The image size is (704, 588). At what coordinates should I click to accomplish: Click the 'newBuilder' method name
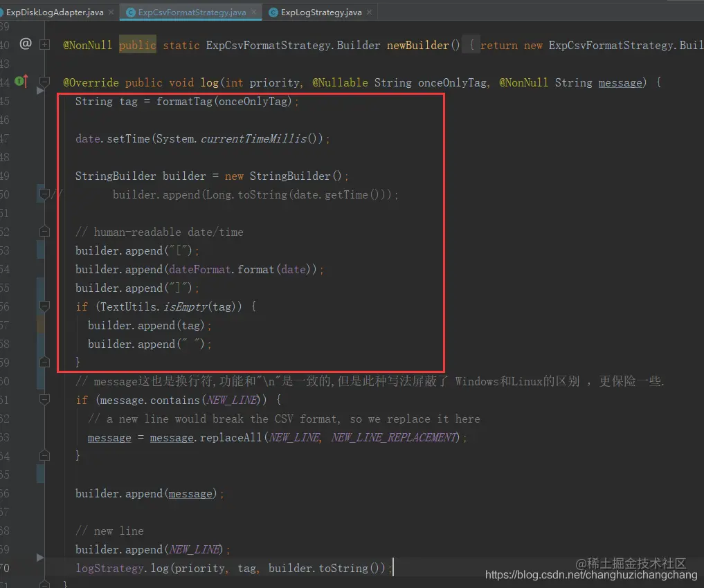coord(417,45)
